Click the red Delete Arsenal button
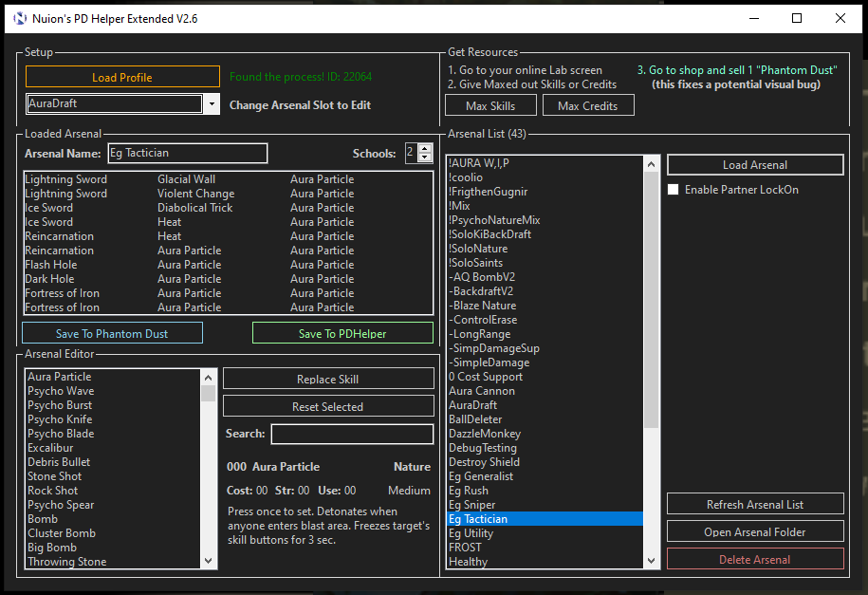 point(755,559)
